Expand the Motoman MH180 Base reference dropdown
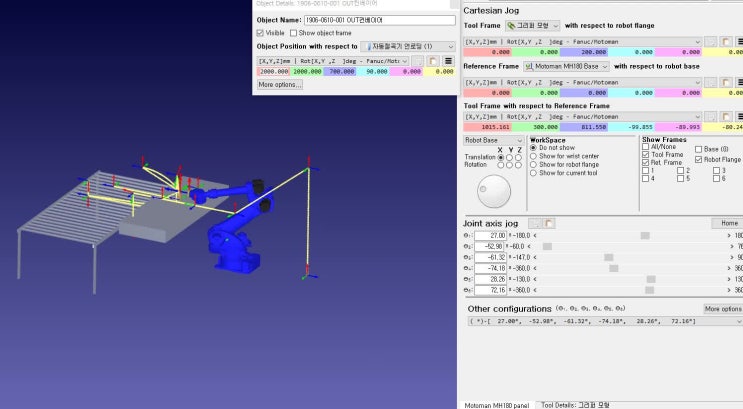 pos(566,66)
